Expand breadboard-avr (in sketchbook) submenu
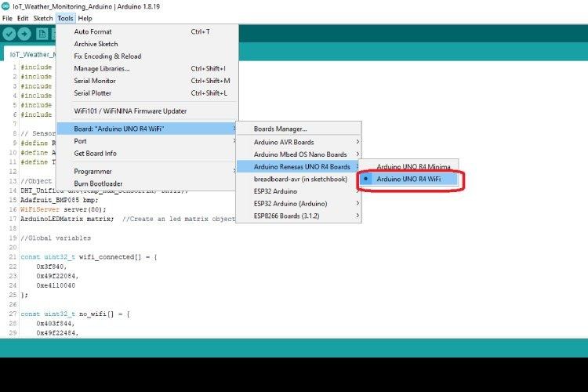The width and height of the screenshot is (588, 392). pyautogui.click(x=299, y=179)
